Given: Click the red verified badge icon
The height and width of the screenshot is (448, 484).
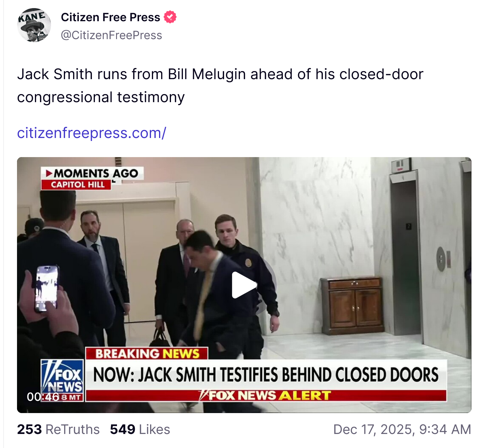Looking at the screenshot, I should pyautogui.click(x=170, y=17).
